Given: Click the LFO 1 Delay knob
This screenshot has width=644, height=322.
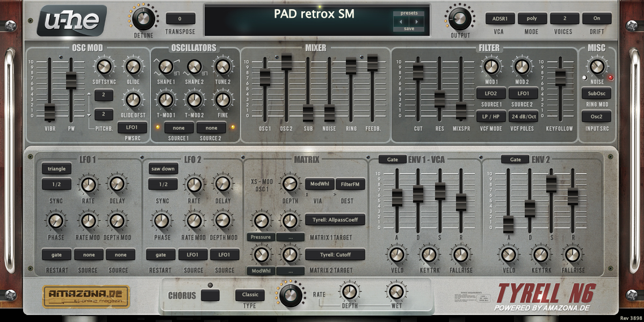Looking at the screenshot, I should click(117, 184).
